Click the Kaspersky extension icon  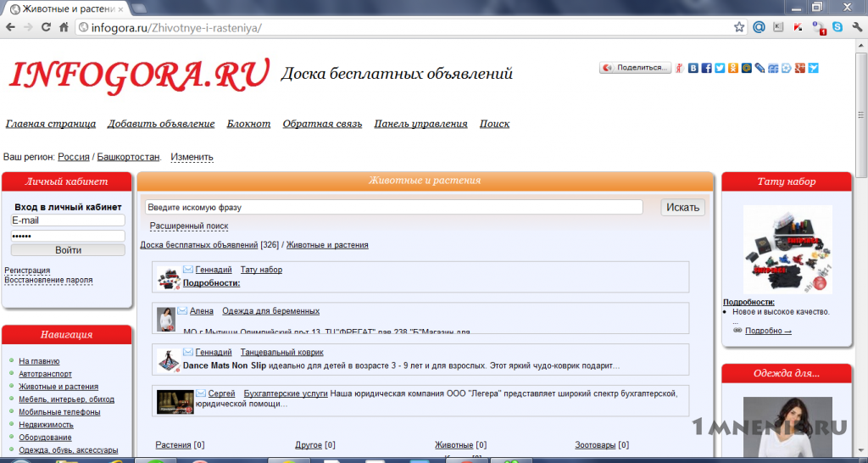798,26
